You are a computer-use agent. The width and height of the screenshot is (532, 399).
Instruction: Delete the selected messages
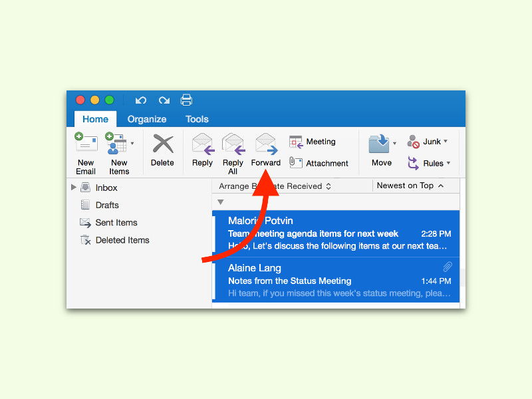click(162, 150)
